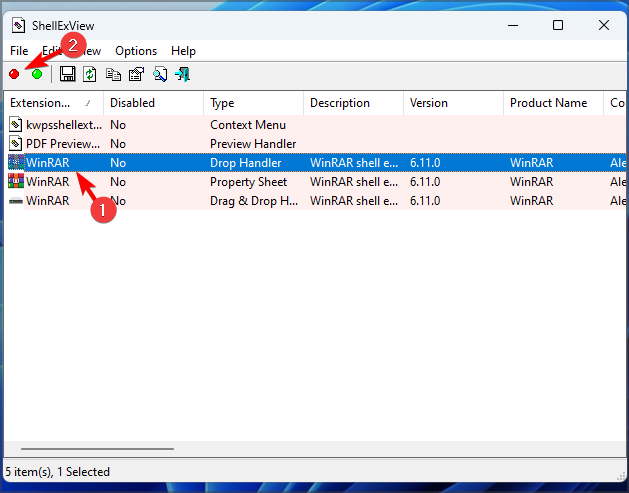Click the Exit door toolbar icon
Screen dimensions: 629x493
[183, 74]
